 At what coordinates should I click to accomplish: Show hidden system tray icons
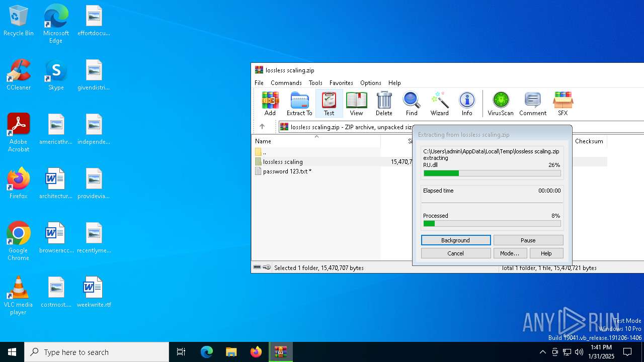(x=542, y=352)
